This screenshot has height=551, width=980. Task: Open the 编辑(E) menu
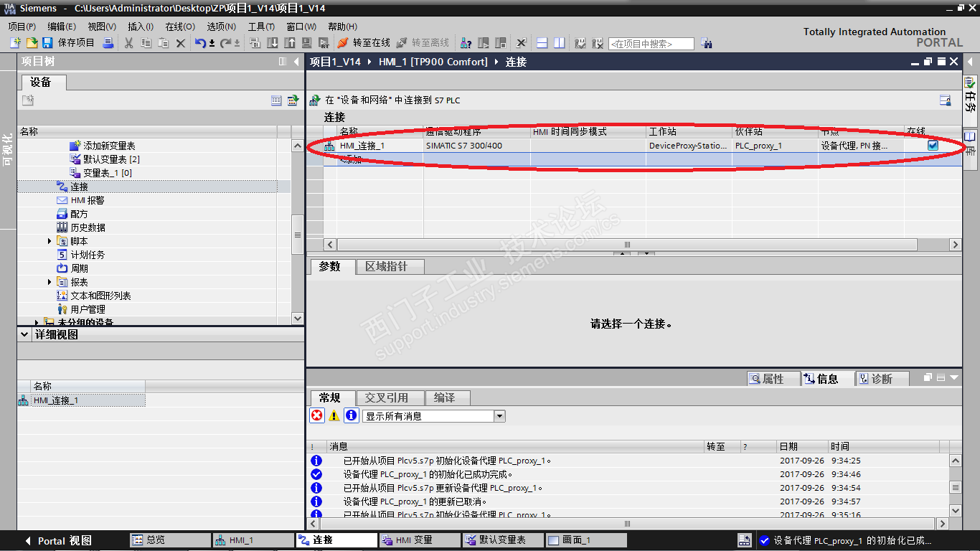(62, 27)
